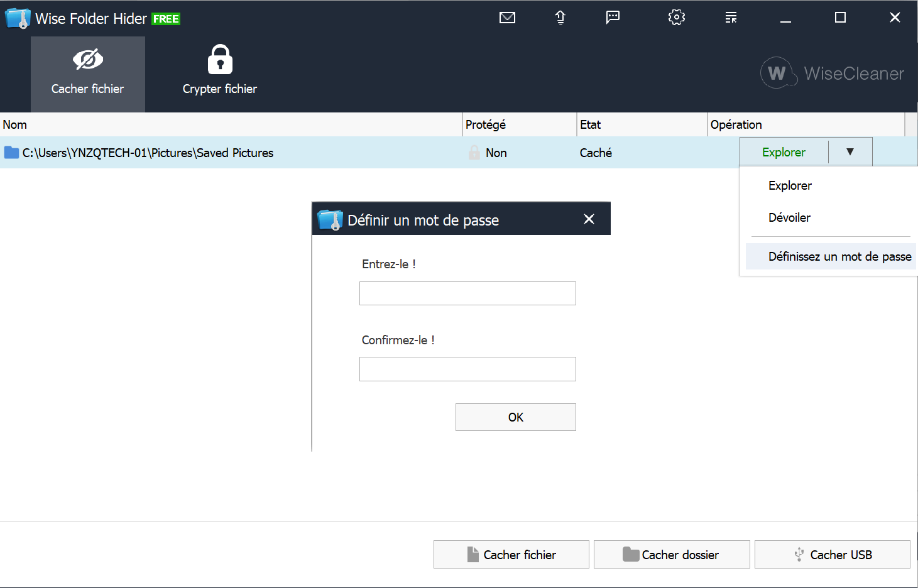Maximize the Wise Folder Hider window
918x588 pixels.
[840, 18]
